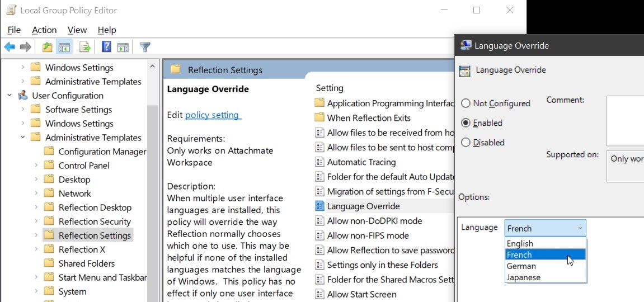Click the 'policy setting' edit link
Viewport: 644px width, 302px height.
212,115
